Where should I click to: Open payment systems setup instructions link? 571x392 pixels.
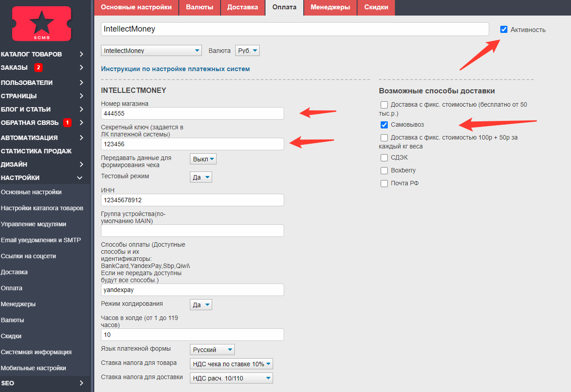point(175,69)
